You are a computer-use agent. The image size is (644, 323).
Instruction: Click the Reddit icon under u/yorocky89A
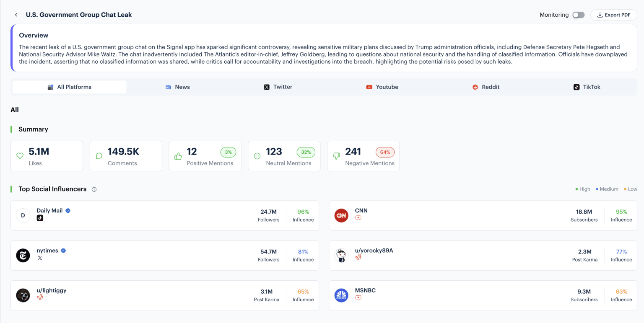point(358,258)
